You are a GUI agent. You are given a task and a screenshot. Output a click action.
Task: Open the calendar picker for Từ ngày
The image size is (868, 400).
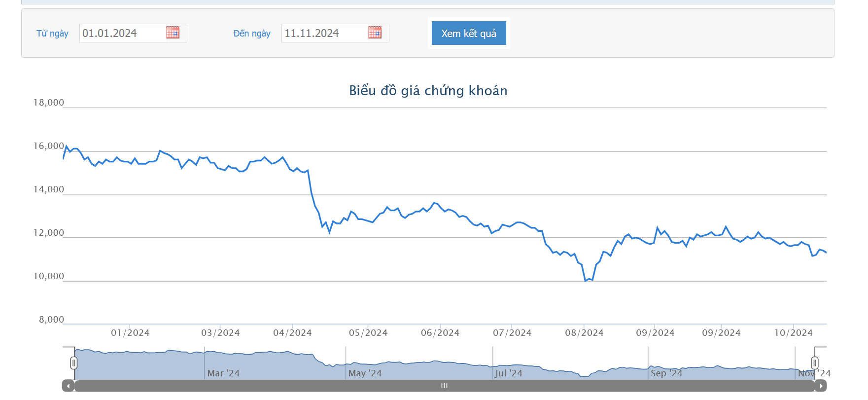tap(173, 33)
